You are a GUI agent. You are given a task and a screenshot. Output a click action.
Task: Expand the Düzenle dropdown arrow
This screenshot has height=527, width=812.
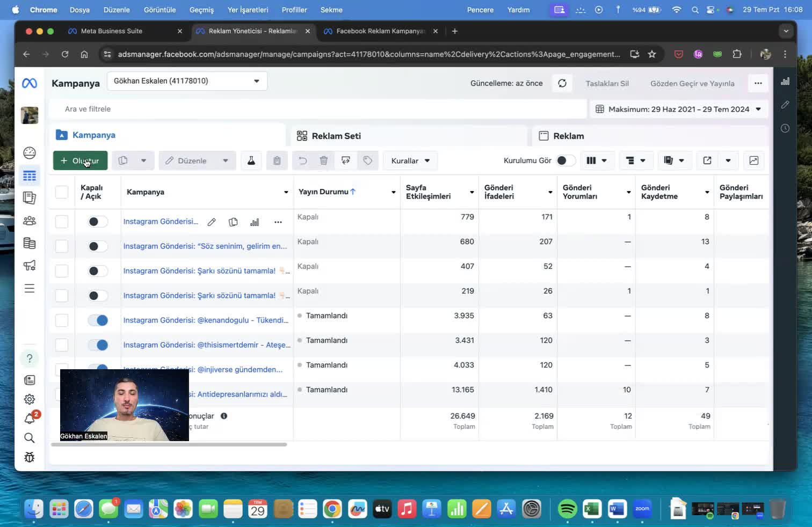point(226,160)
